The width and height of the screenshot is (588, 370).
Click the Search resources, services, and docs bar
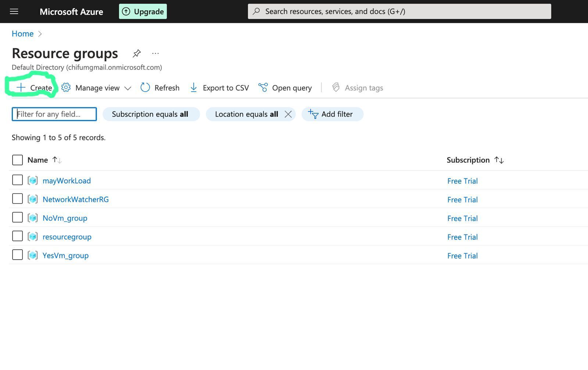399,11
